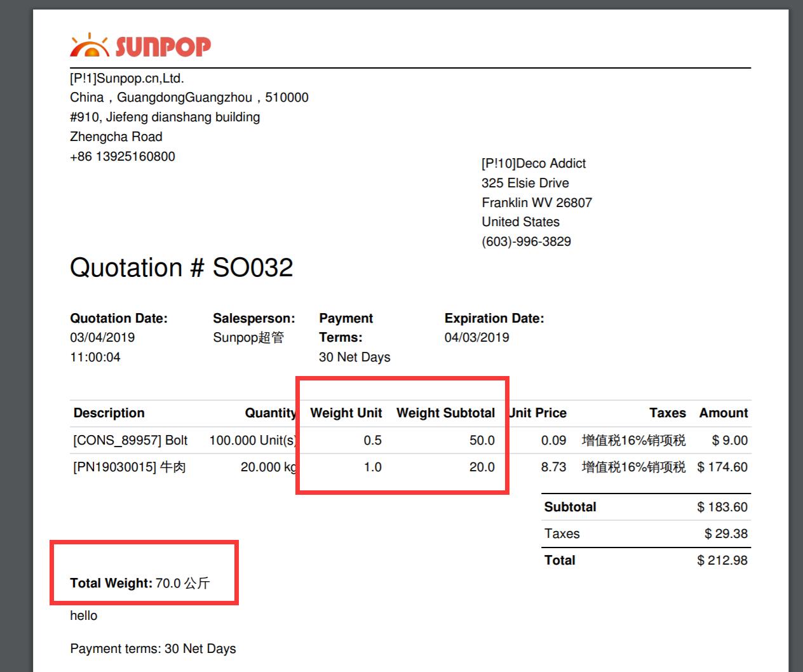The image size is (803, 672).
Task: Click the weight unit value 1.0
Action: [x=372, y=467]
